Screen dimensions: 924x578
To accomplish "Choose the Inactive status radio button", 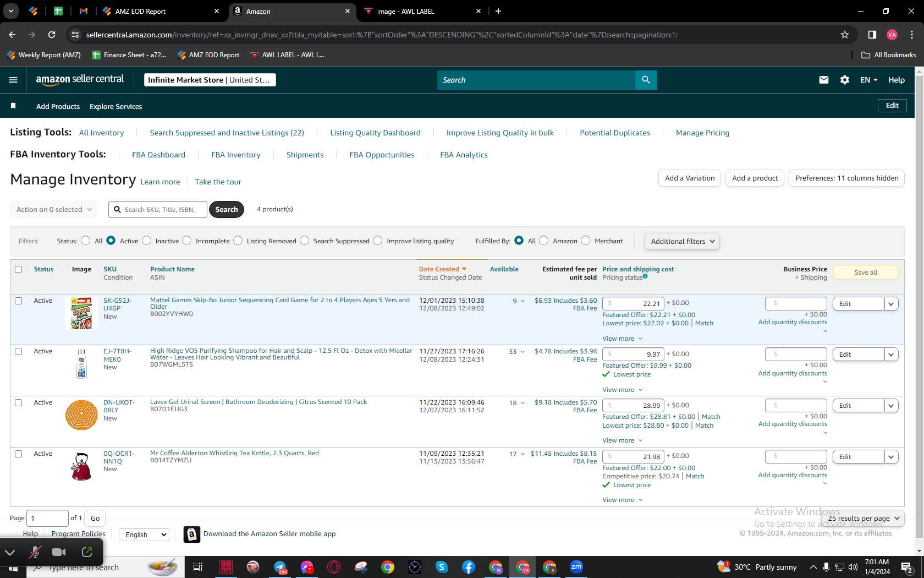I will [x=146, y=241].
